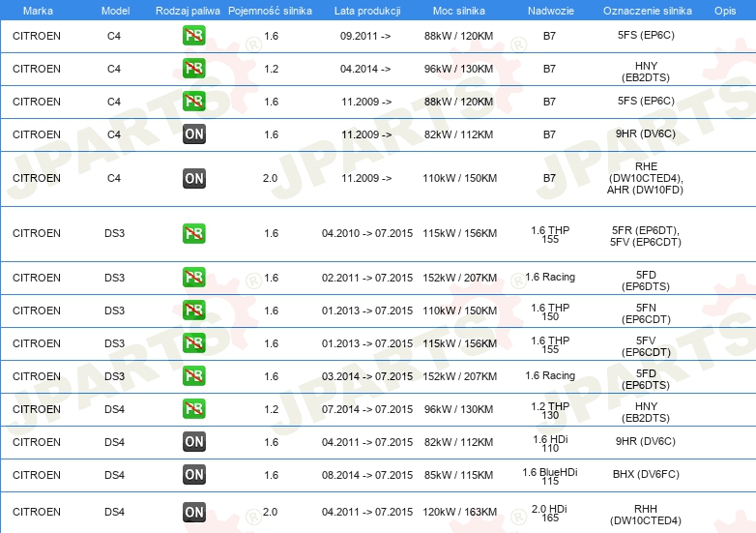Click the PB petrol icon in the C4 1.2 row

click(x=194, y=69)
